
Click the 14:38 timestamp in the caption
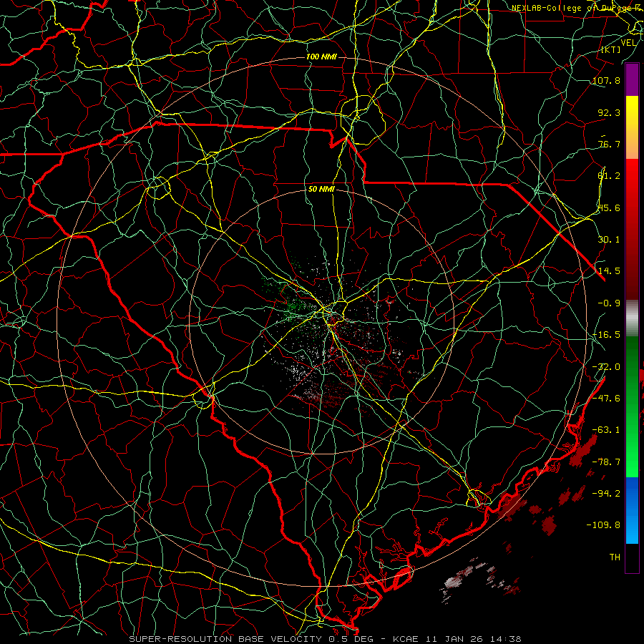click(507, 639)
